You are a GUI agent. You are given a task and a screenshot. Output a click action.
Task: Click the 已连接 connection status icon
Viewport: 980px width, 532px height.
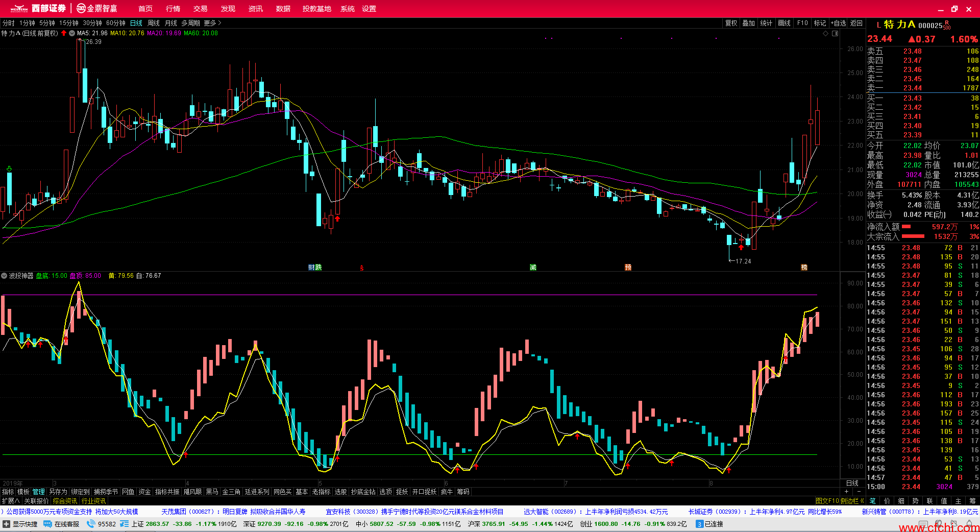pyautogui.click(x=700, y=524)
